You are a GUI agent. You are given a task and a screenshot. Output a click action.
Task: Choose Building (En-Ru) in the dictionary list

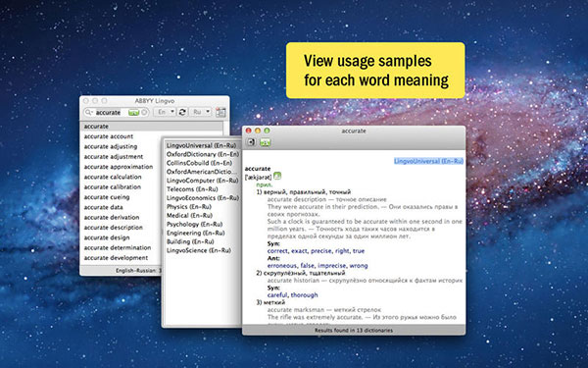(190, 241)
